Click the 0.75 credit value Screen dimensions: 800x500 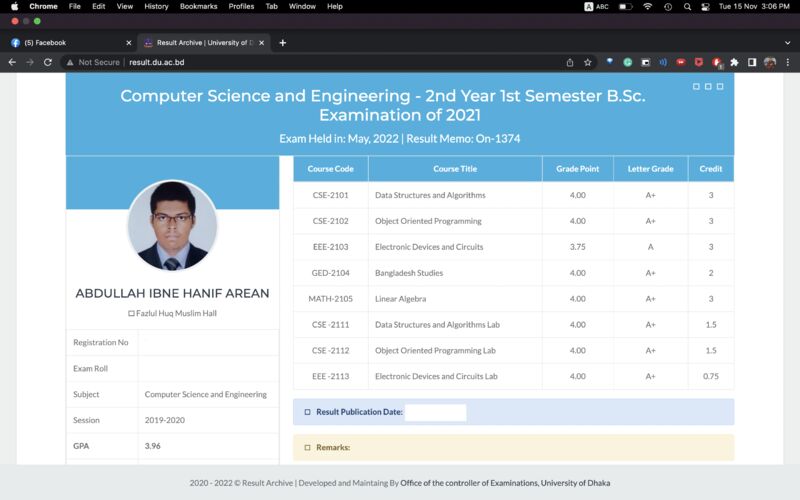click(711, 376)
